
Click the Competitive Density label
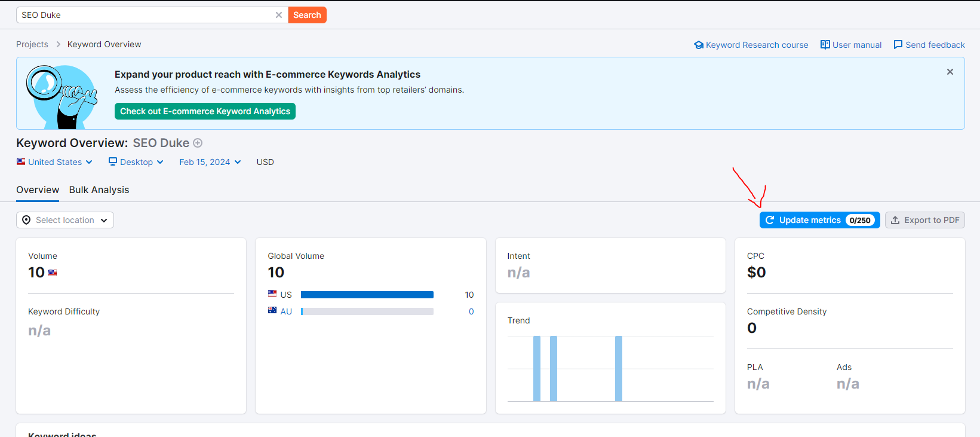(787, 311)
